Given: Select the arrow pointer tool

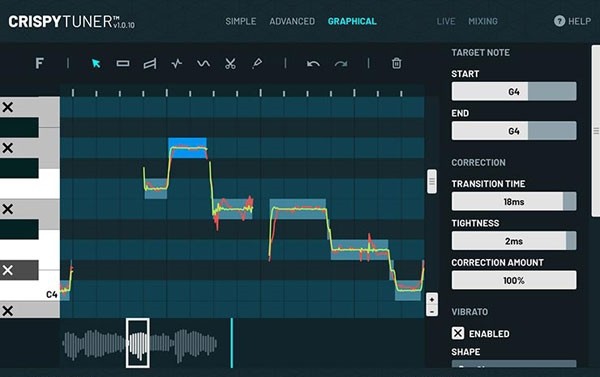Looking at the screenshot, I should tap(96, 63).
